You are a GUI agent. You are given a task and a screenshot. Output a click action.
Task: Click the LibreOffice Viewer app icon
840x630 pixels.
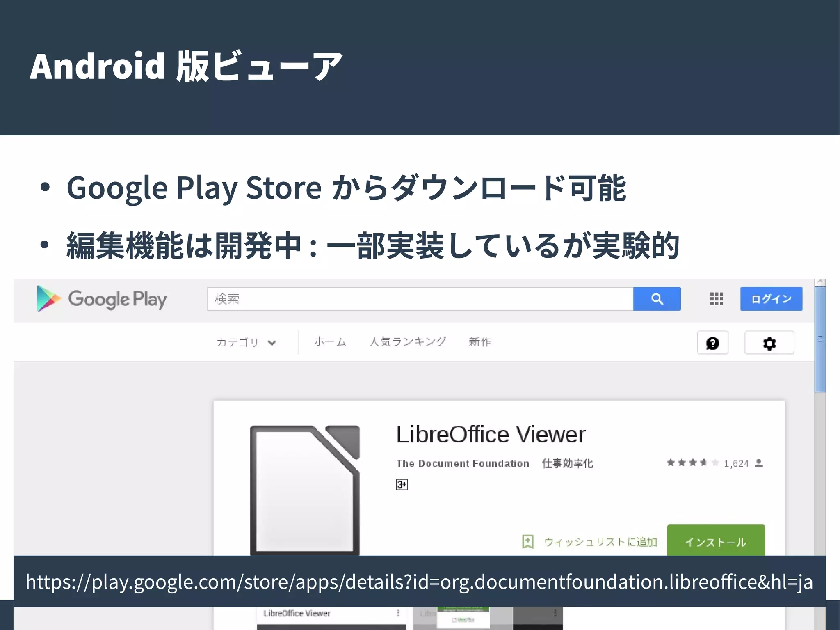coord(305,490)
